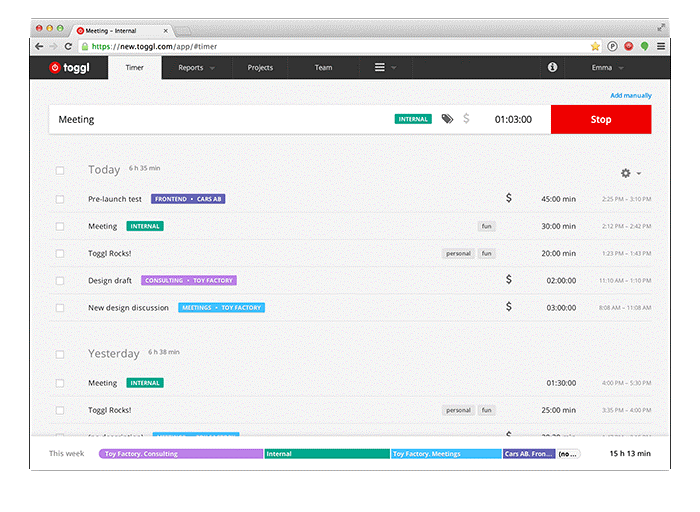This screenshot has width=700, height=512.
Task: Click Internal green weekly bar segment
Action: pos(327,454)
